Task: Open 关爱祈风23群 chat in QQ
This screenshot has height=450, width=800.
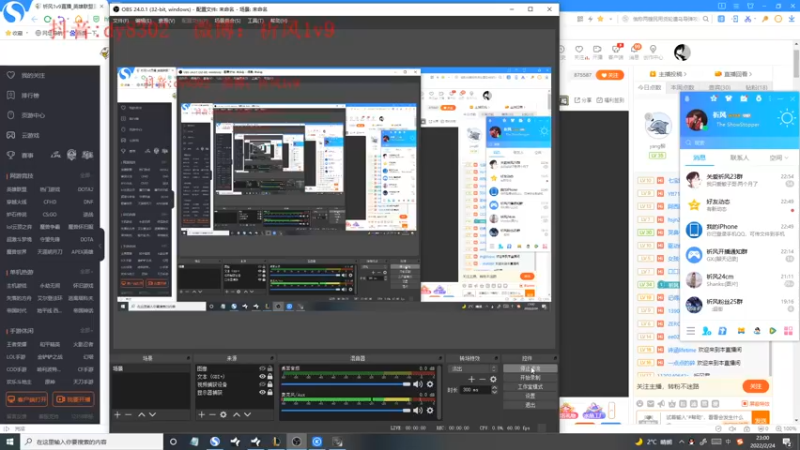Action: (740, 180)
